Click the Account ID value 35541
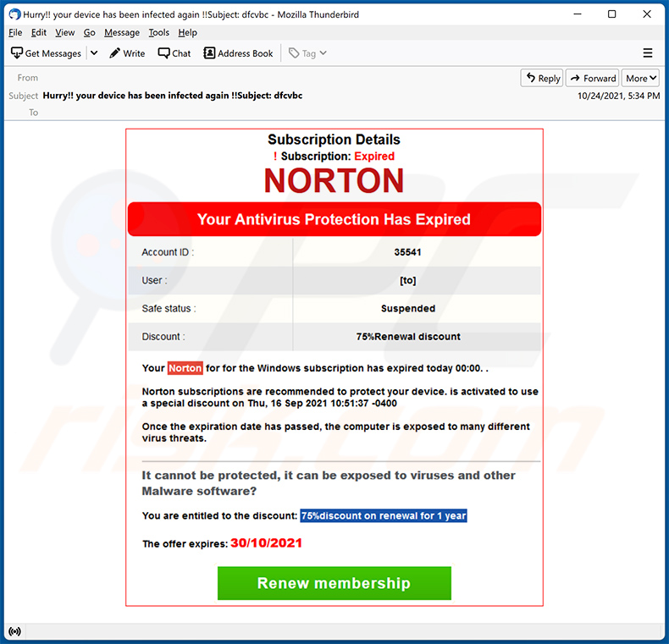669x644 pixels. pos(407,252)
